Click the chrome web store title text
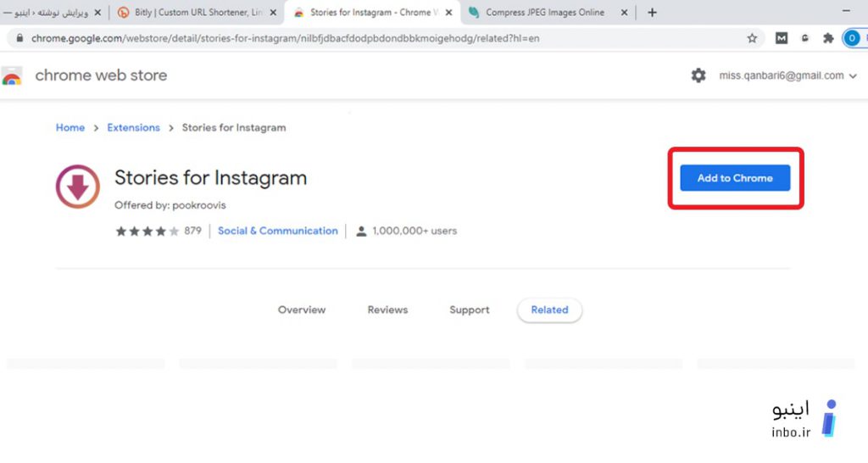This screenshot has height=463, width=868. tap(101, 75)
